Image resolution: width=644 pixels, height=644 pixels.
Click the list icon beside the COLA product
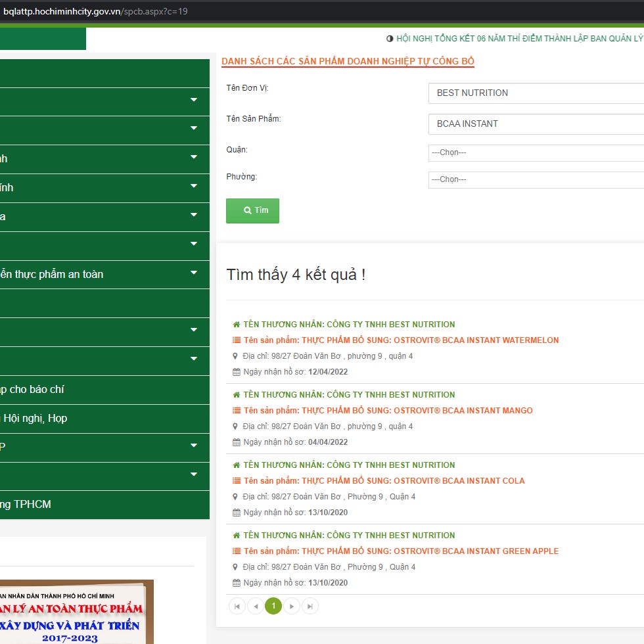[x=237, y=480]
